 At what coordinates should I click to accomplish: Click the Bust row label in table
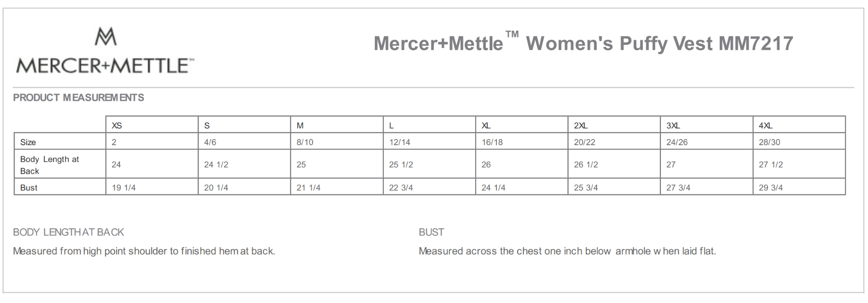(x=29, y=188)
